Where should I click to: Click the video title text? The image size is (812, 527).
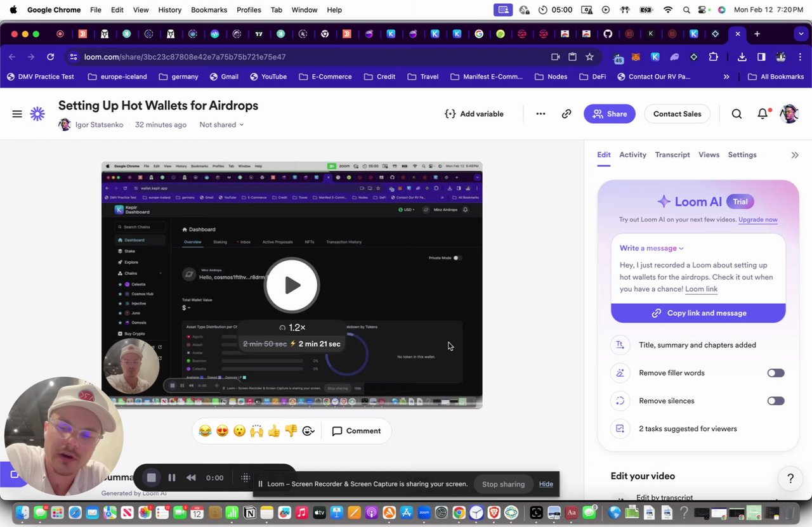[x=158, y=105]
